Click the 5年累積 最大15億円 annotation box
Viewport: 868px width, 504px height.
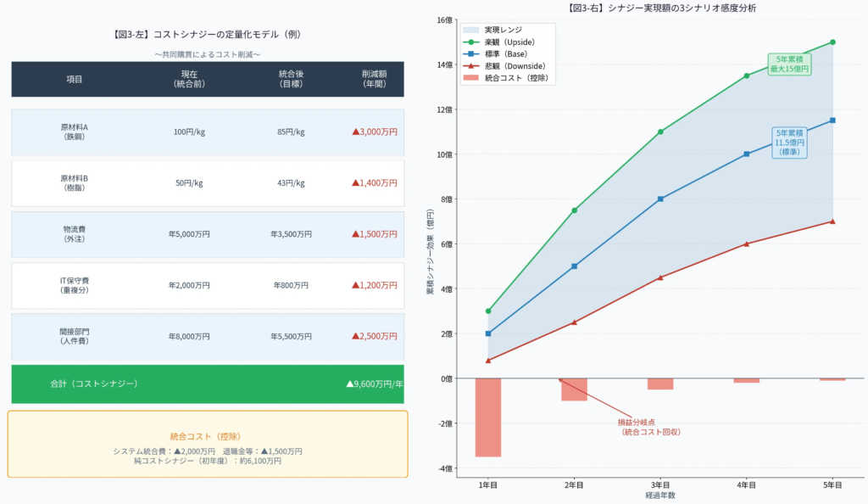click(x=788, y=64)
